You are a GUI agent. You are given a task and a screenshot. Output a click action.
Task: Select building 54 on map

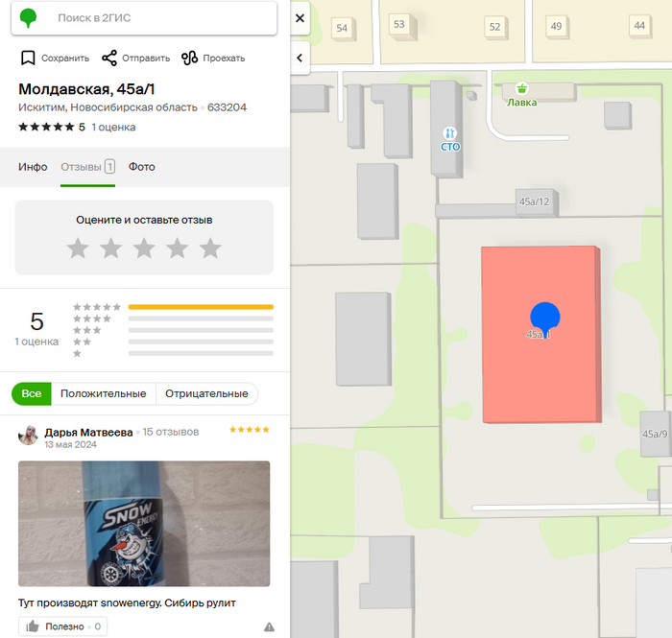click(x=342, y=28)
